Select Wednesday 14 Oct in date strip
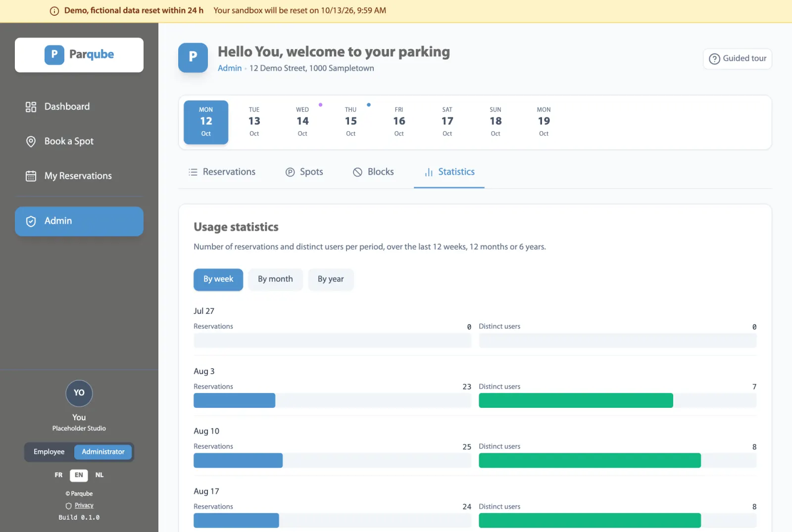The image size is (792, 532). pos(302,122)
